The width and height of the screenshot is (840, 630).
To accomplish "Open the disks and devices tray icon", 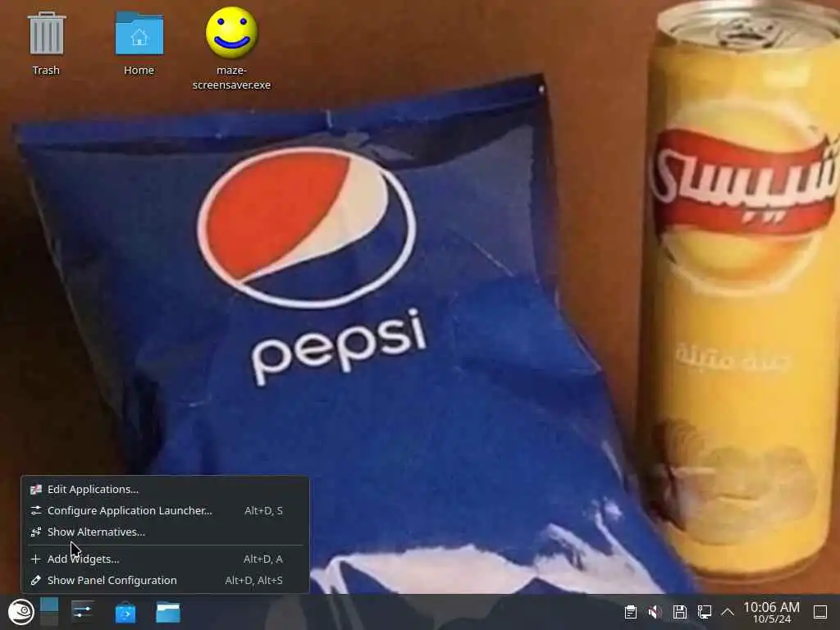I will [679, 612].
